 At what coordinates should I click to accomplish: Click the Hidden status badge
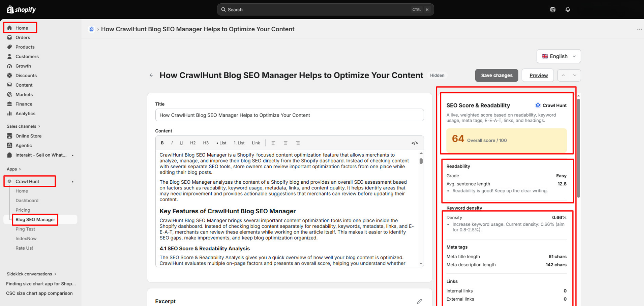tap(437, 75)
